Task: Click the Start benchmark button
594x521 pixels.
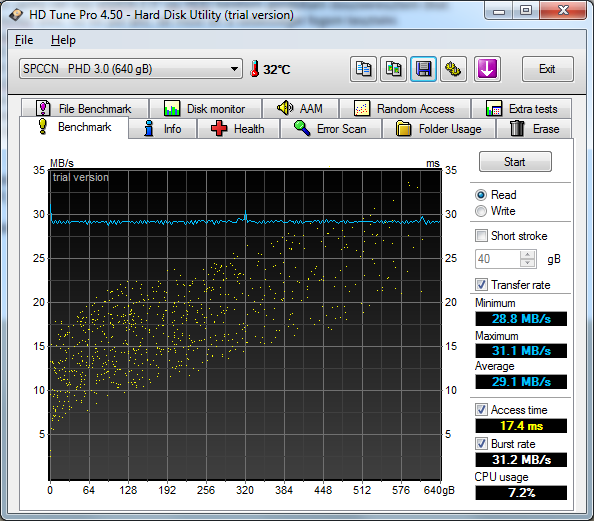Action: pyautogui.click(x=515, y=162)
